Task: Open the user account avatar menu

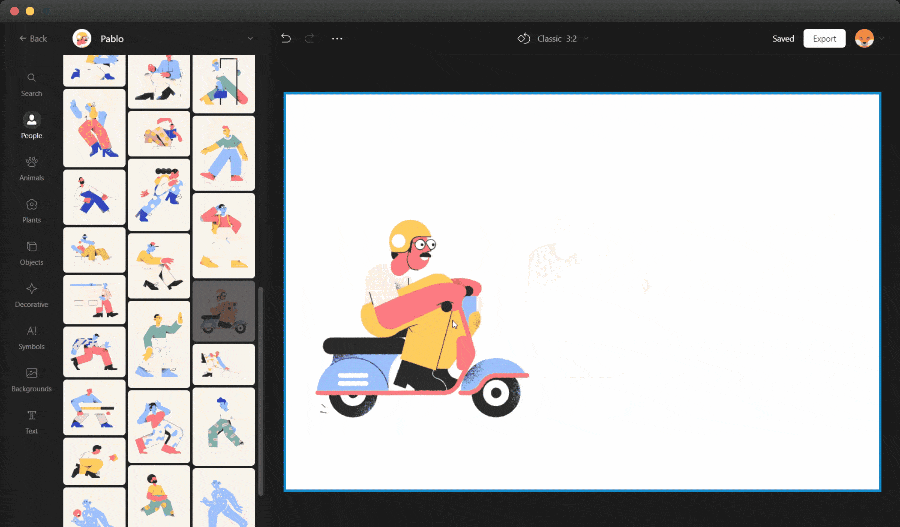Action: pos(864,38)
